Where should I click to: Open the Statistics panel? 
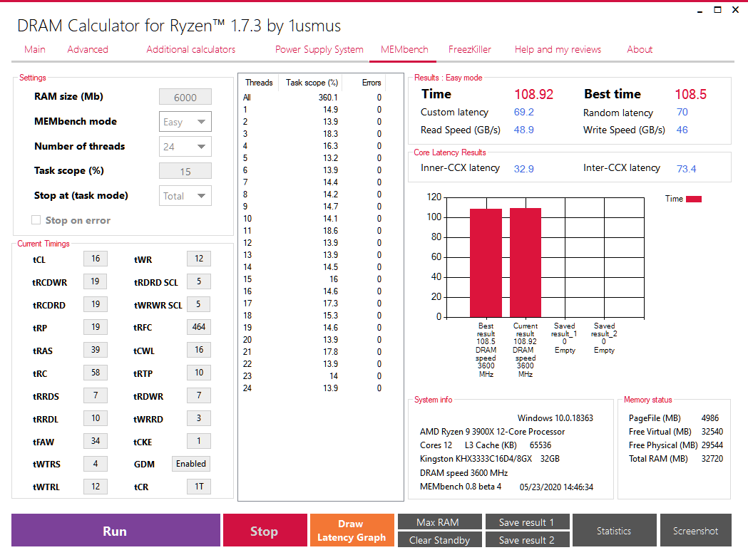pyautogui.click(x=614, y=530)
